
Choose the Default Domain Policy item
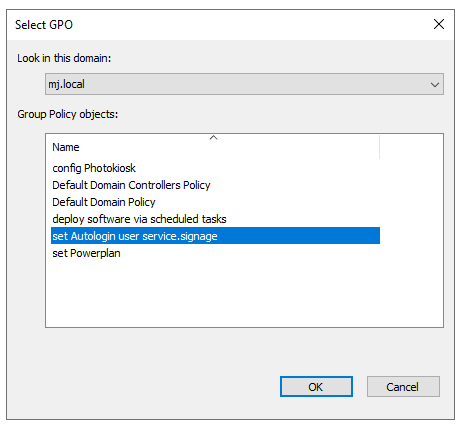pos(104,202)
